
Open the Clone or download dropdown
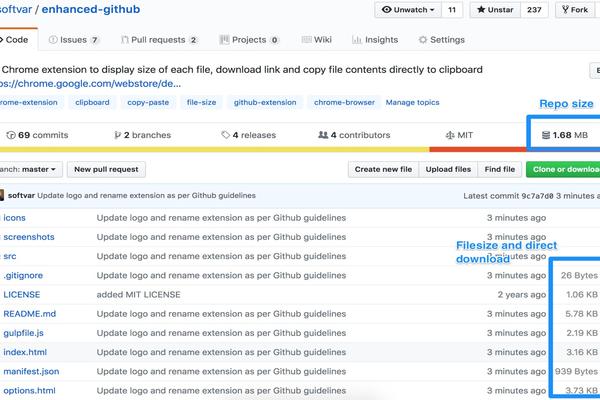pyautogui.click(x=563, y=169)
